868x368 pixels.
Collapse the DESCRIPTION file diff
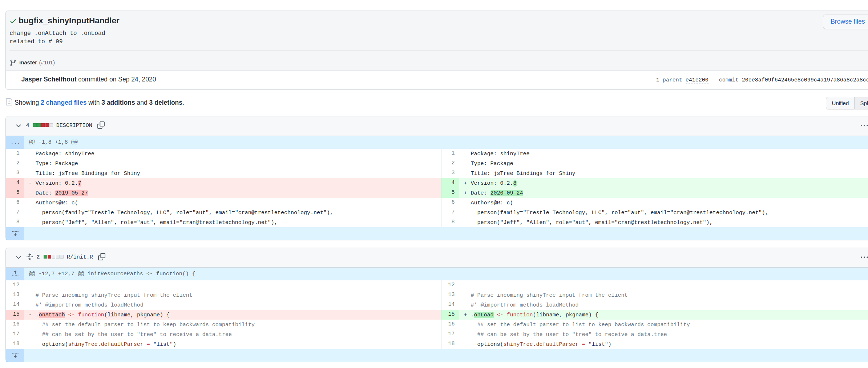[19, 125]
